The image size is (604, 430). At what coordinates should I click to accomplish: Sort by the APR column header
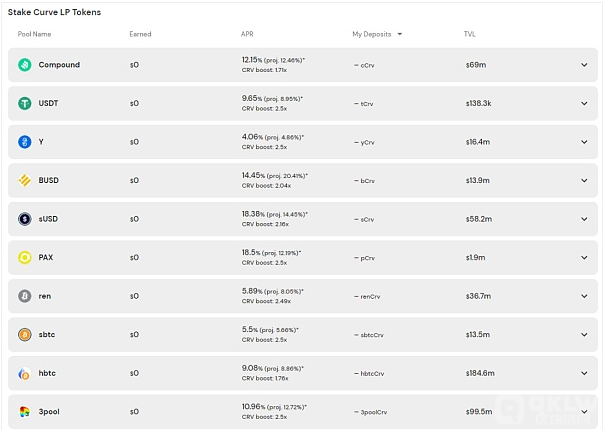pyautogui.click(x=247, y=34)
